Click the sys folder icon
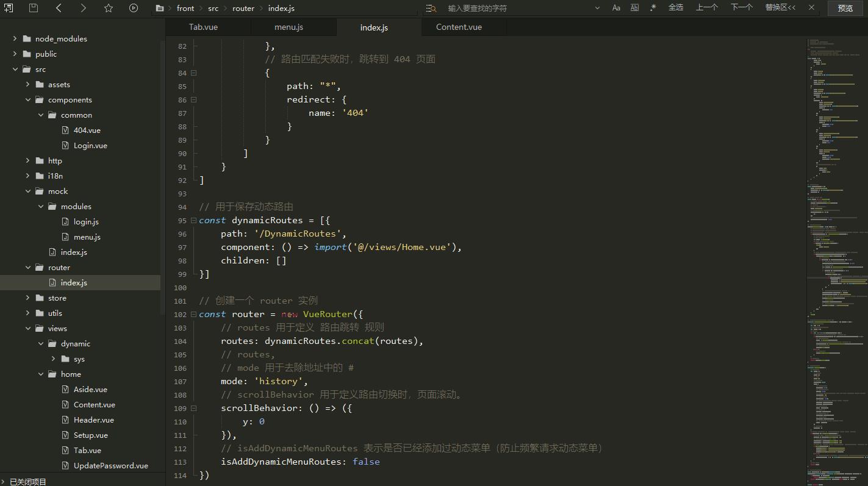The height and width of the screenshot is (486, 868). [x=65, y=359]
